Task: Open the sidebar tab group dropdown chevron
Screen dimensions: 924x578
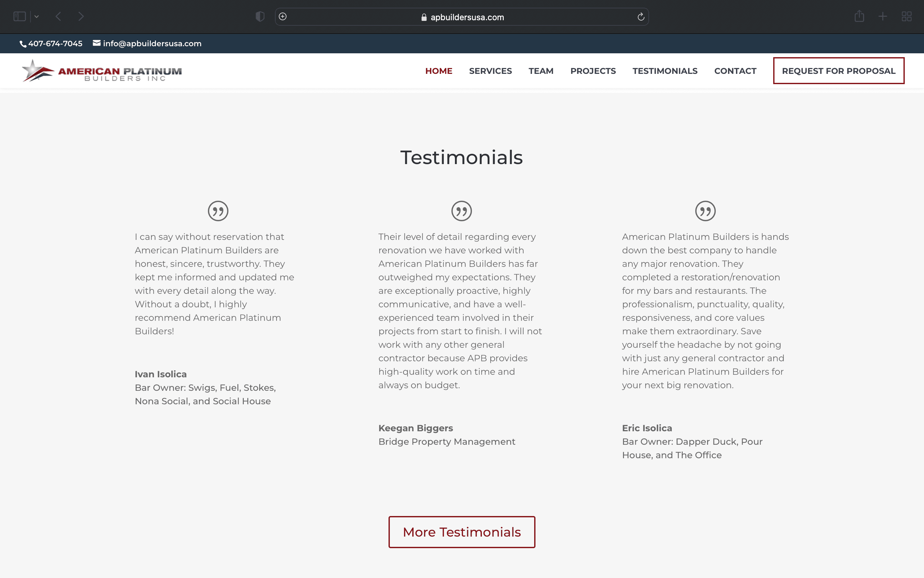Action: 37,16
